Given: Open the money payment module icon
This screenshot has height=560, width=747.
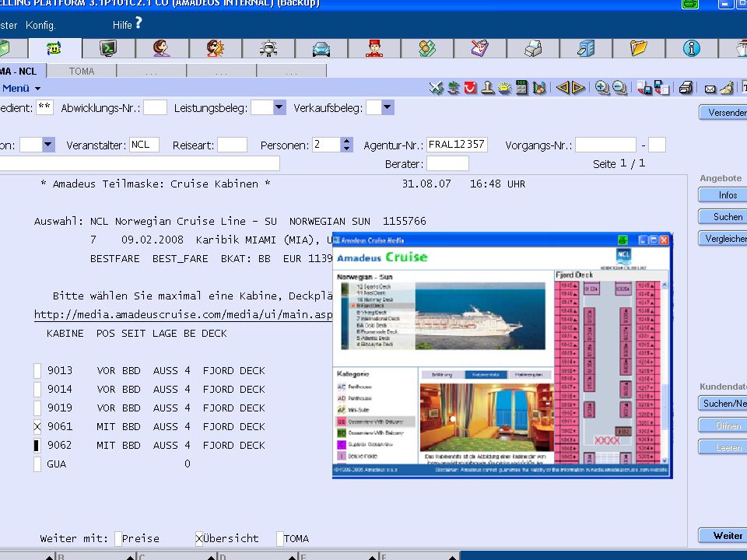Looking at the screenshot, I should pyautogui.click(x=427, y=48).
